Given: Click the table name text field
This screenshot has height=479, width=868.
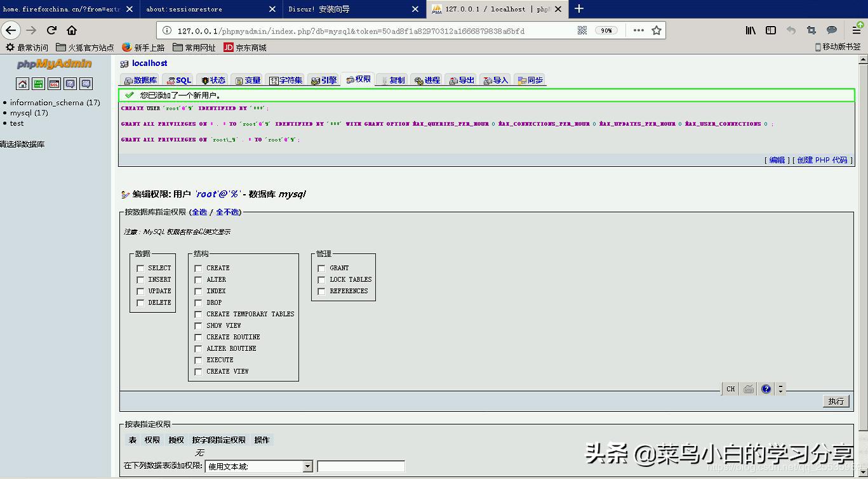Looking at the screenshot, I should coord(361,466).
